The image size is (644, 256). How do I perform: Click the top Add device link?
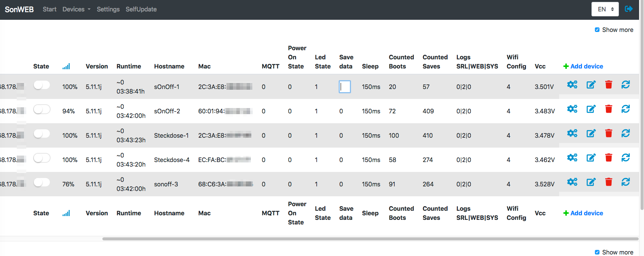583,66
